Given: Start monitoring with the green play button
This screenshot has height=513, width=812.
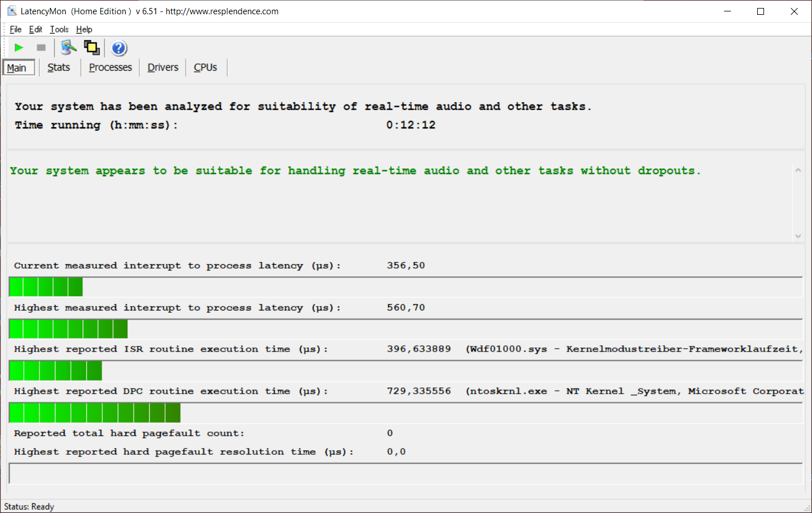Looking at the screenshot, I should coord(19,48).
